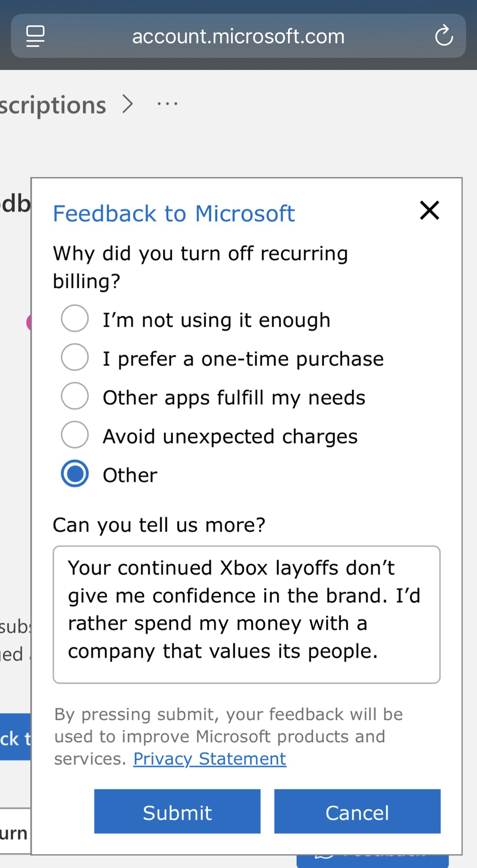Select "Other apps fulfill my needs" option
477x868 pixels.
pyautogui.click(x=75, y=396)
